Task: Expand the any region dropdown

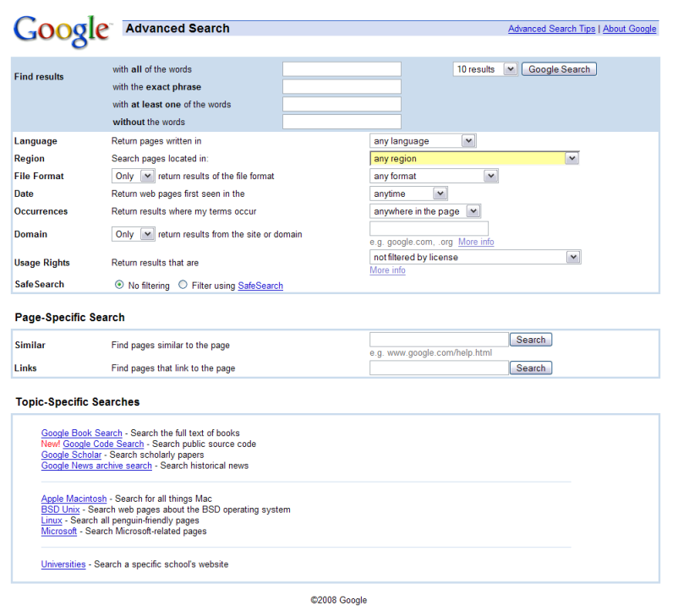Action: point(474,159)
